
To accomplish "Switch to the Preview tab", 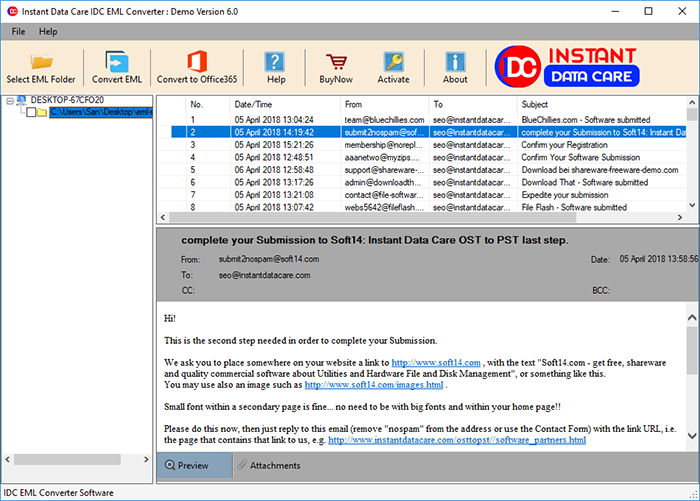I will click(194, 465).
